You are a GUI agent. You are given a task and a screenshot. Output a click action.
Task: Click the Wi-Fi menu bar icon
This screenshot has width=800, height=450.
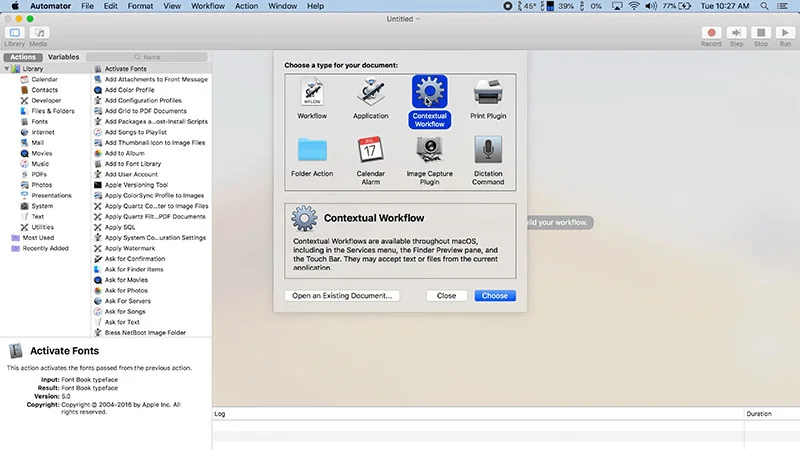point(634,6)
